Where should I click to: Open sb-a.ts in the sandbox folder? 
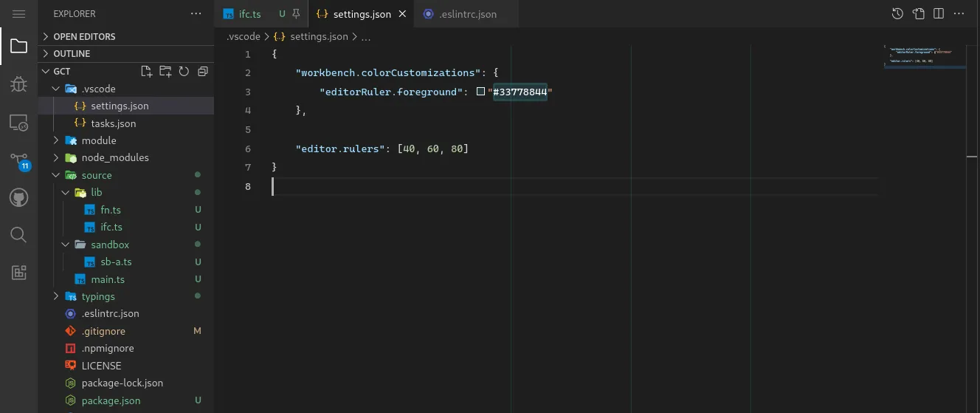point(126,262)
